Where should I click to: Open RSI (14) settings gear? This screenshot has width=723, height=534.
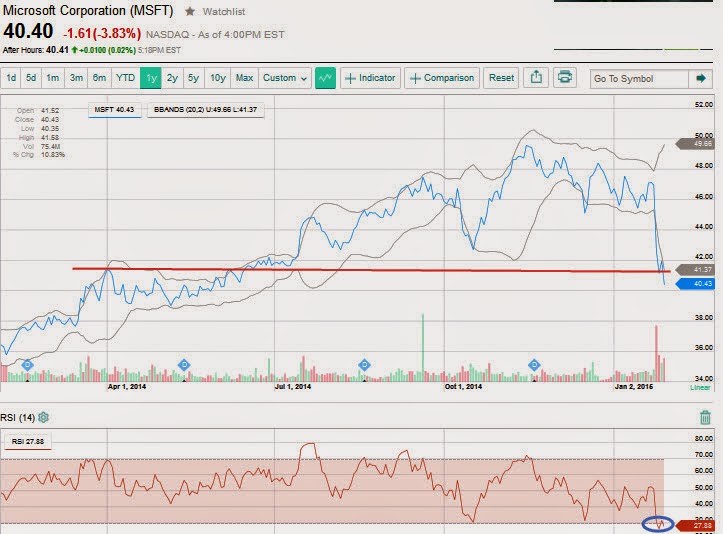[43, 417]
